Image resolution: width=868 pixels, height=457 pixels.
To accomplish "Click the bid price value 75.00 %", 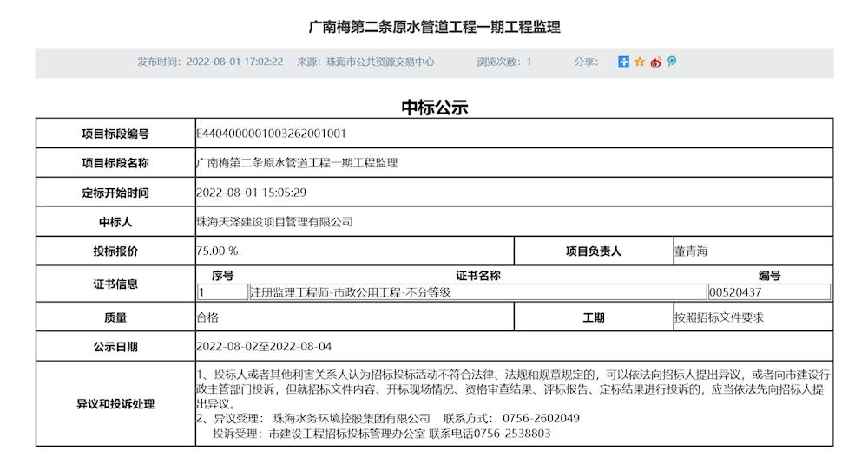I will pyautogui.click(x=218, y=251).
